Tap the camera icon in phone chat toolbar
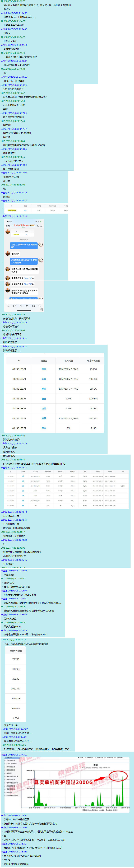 (x=21, y=306)
